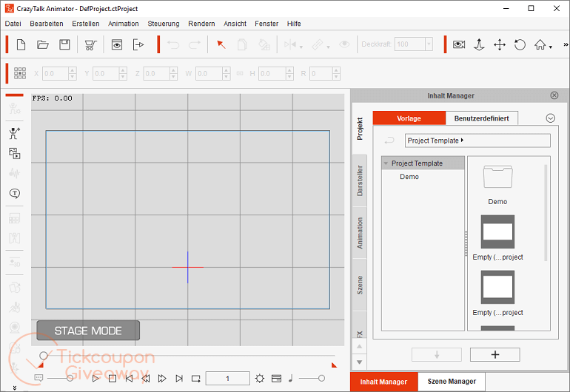Click the text bubble T icon
The image size is (570, 392).
click(15, 193)
